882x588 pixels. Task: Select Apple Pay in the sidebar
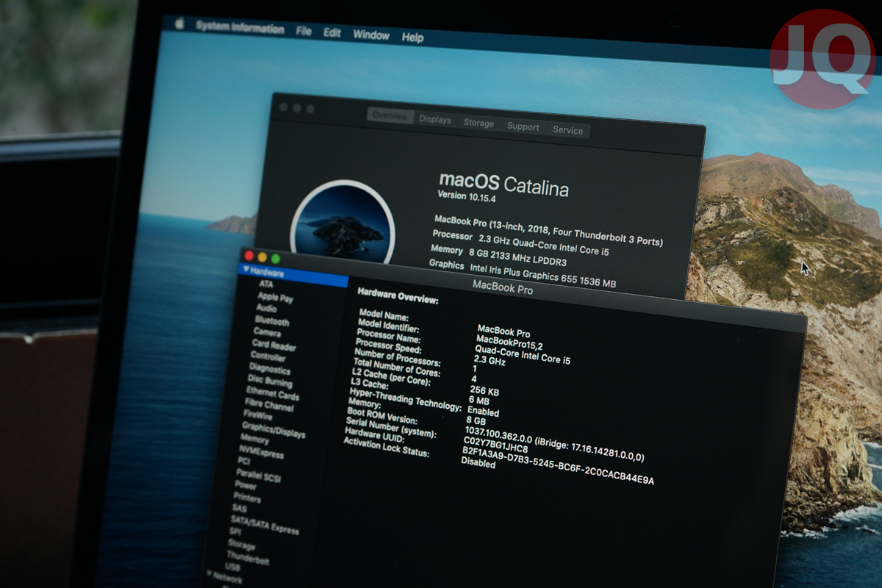click(x=275, y=298)
